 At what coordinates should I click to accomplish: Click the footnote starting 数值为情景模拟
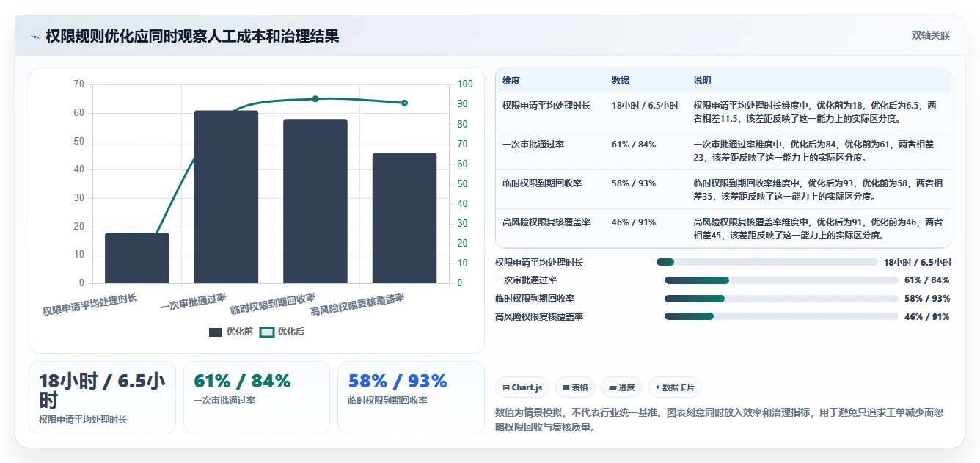click(x=720, y=420)
